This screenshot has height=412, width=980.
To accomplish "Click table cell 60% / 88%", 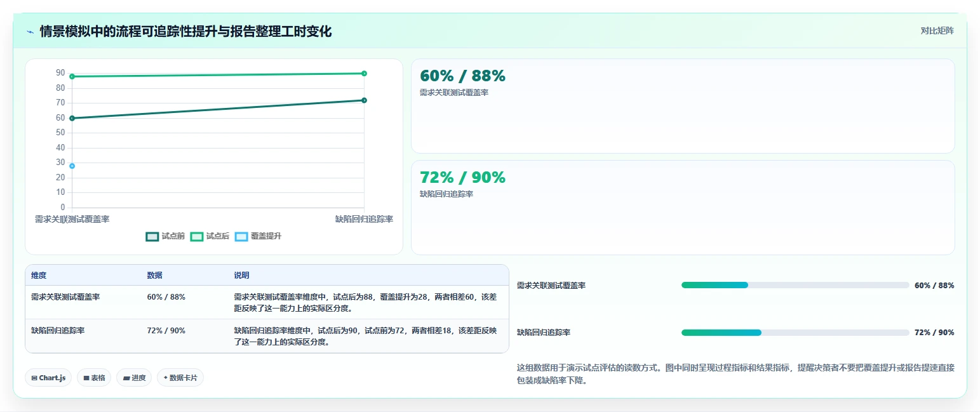I will (x=166, y=296).
